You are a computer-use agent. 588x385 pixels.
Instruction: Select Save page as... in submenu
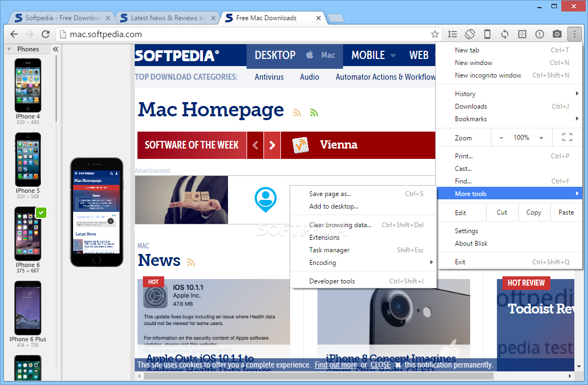(363, 194)
